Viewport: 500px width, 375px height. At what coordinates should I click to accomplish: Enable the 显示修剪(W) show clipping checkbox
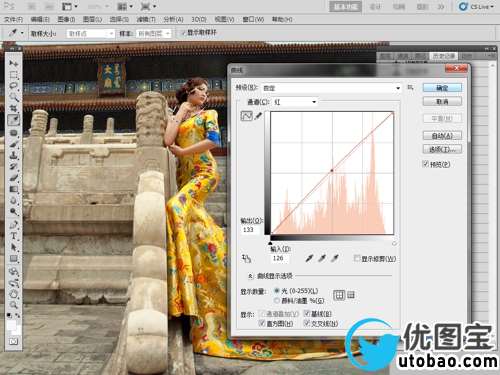click(x=357, y=258)
